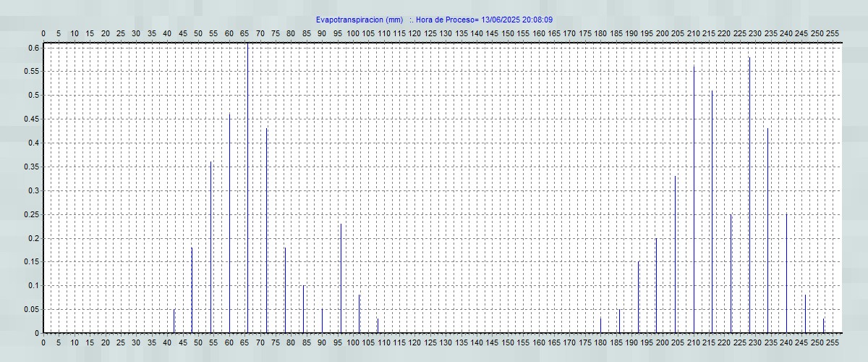Image resolution: width=868 pixels, height=362 pixels.
Task: Select the 0.05 vertical axis label
Action: [31, 309]
